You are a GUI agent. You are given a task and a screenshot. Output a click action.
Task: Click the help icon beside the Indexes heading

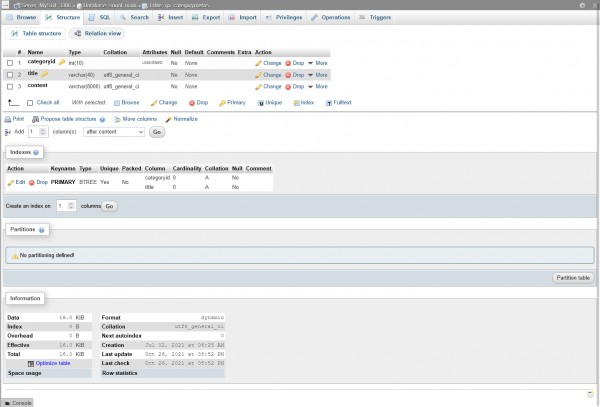coord(37,152)
